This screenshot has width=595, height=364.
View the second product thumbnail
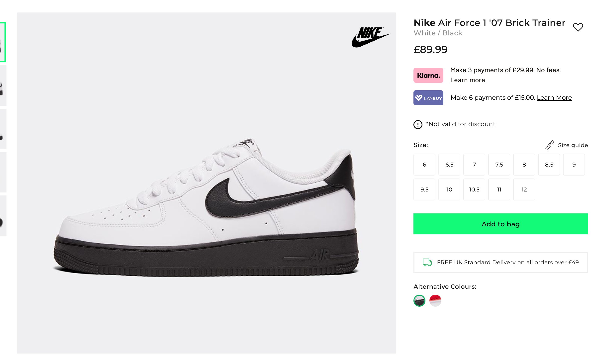tap(3, 86)
